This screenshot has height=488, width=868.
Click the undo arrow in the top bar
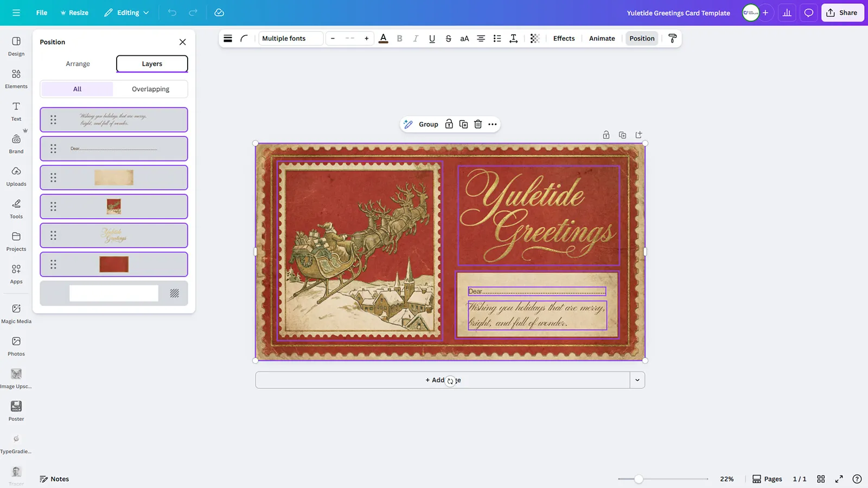click(x=172, y=12)
